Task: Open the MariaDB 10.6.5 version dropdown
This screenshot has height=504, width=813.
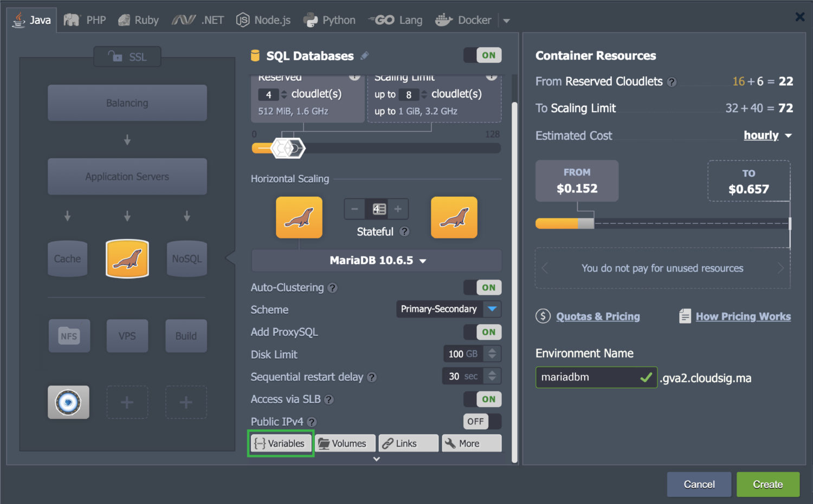Action: tap(376, 260)
